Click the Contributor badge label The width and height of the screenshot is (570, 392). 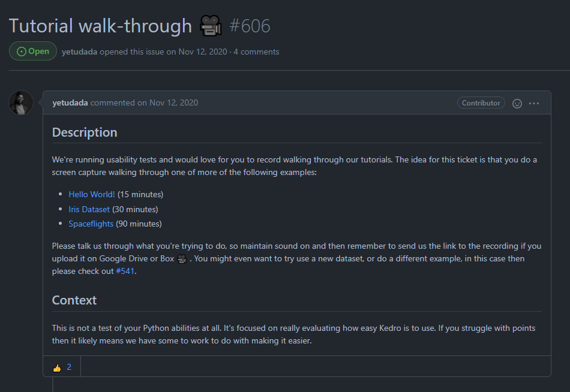(481, 102)
